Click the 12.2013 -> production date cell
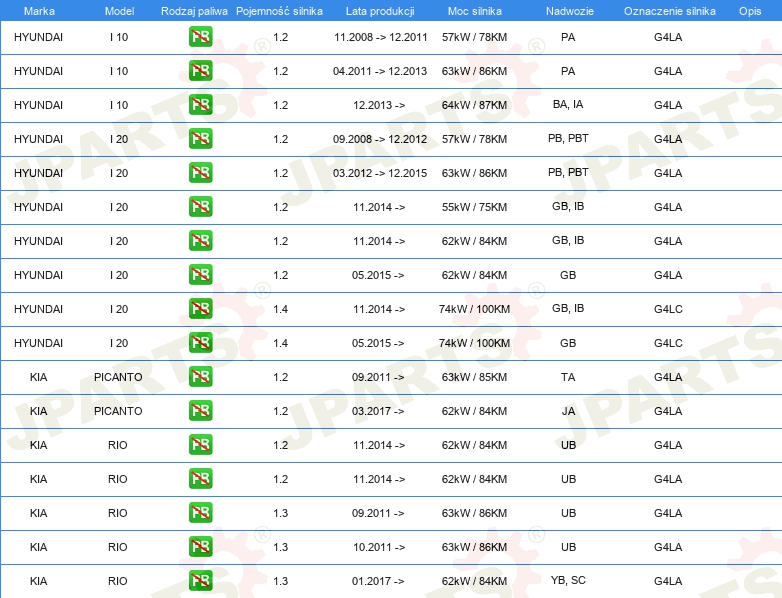 (x=379, y=105)
